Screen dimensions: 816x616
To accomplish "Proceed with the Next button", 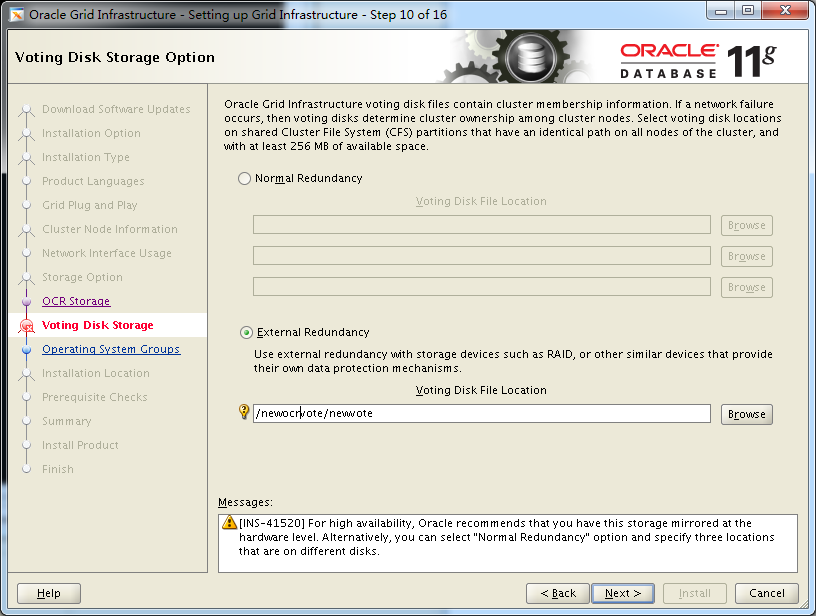I will click(623, 593).
